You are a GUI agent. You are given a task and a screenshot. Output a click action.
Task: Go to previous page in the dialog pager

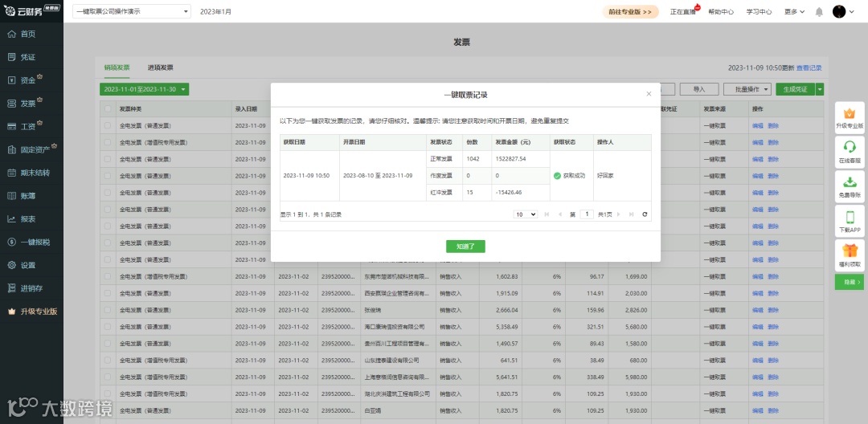(x=559, y=214)
